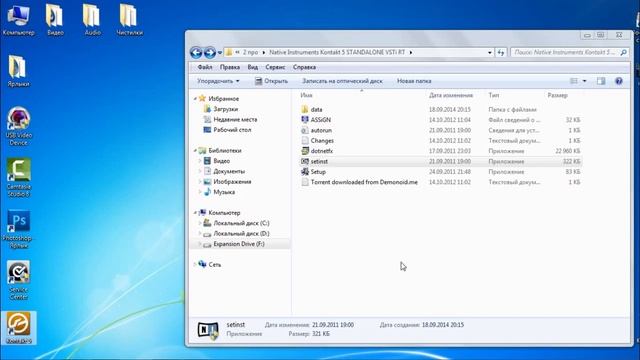Open Изображения library
Viewport: 640px width, 360px height.
(x=232, y=182)
